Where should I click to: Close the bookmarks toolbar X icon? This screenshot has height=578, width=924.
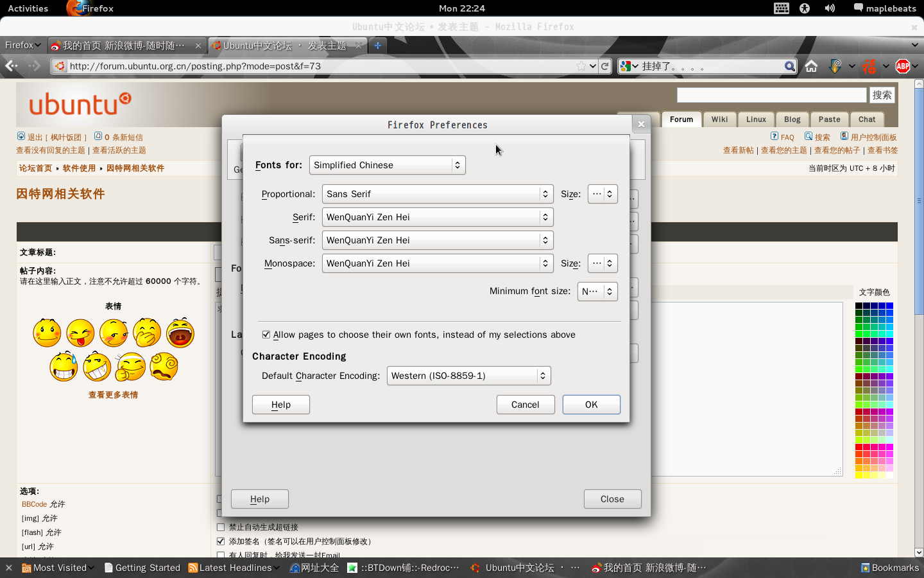8,568
